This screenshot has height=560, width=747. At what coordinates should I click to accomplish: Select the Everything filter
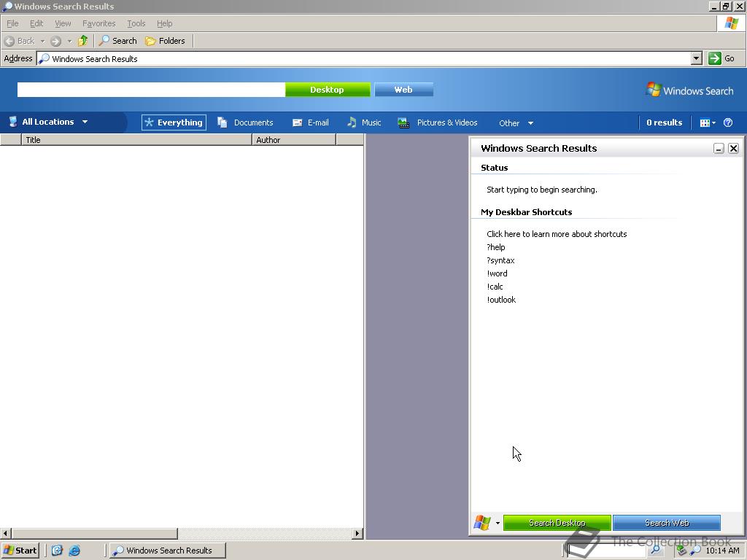[174, 122]
